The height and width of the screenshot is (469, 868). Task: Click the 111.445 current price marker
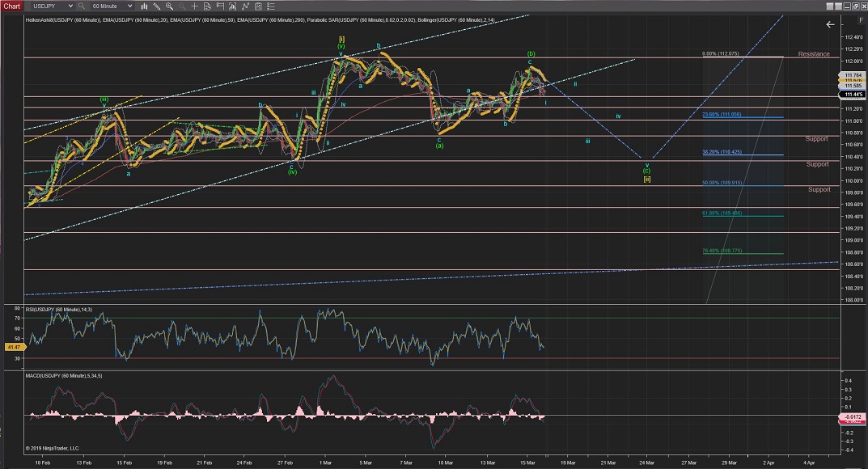[852, 94]
